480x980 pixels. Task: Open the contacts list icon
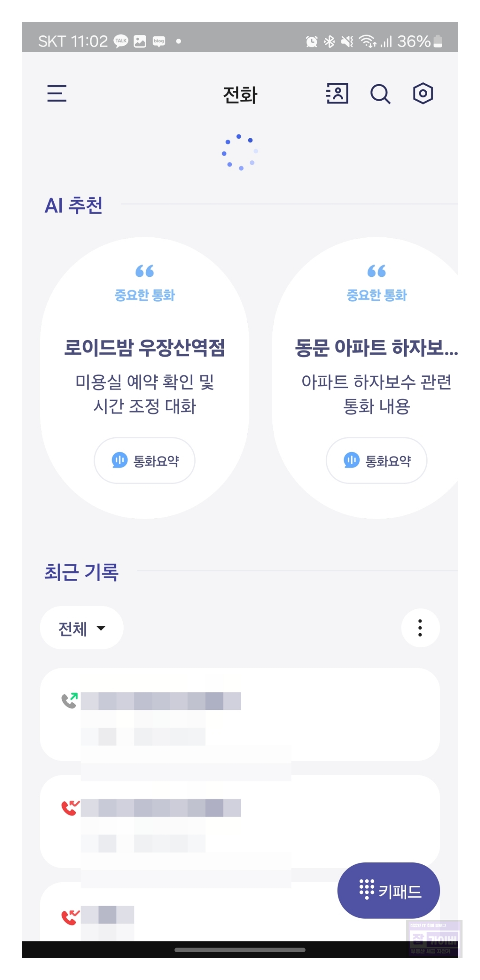(337, 93)
